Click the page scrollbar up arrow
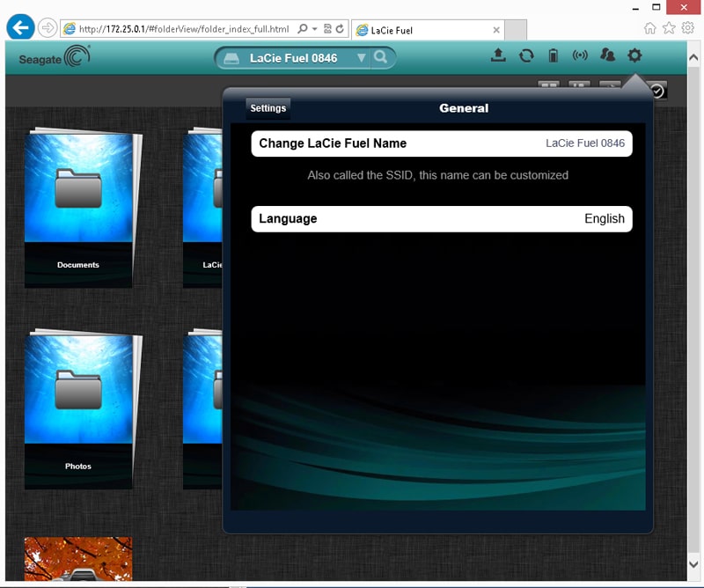The height and width of the screenshot is (588, 704). pos(693,57)
